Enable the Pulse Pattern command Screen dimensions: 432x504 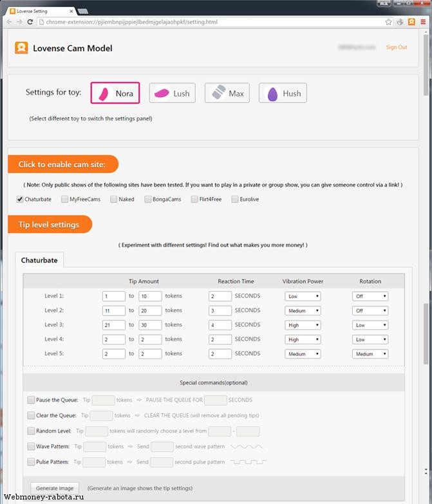[31, 462]
